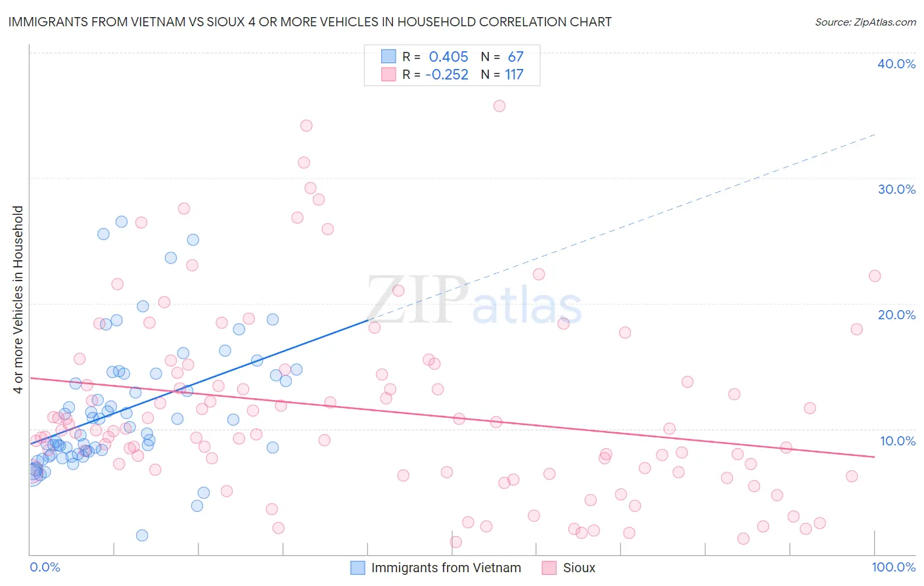
Task: Click the N = 67 value in legend
Action: 502,56
